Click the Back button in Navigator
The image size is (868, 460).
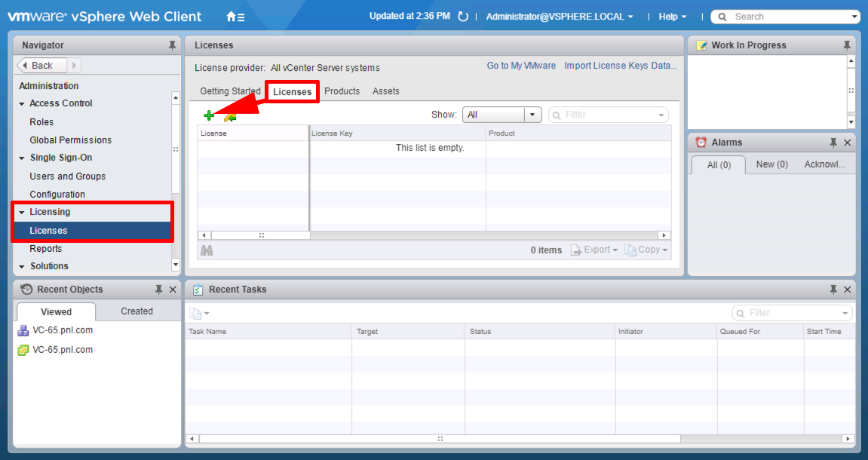pyautogui.click(x=41, y=66)
